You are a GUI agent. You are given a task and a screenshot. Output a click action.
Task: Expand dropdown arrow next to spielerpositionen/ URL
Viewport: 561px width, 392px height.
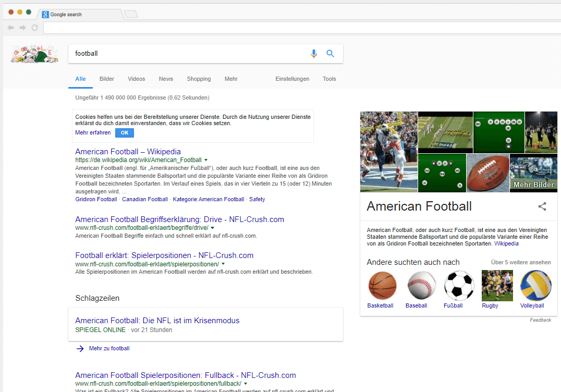click(x=223, y=264)
